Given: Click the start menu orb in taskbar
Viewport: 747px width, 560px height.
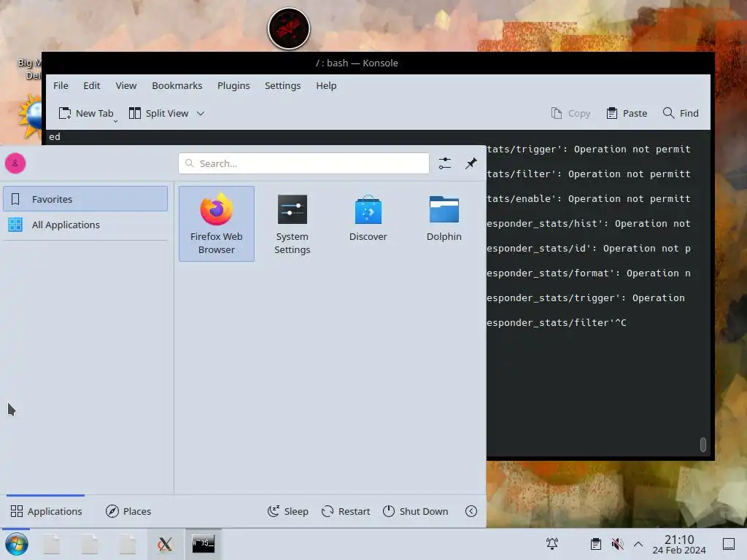Looking at the screenshot, I should (17, 544).
